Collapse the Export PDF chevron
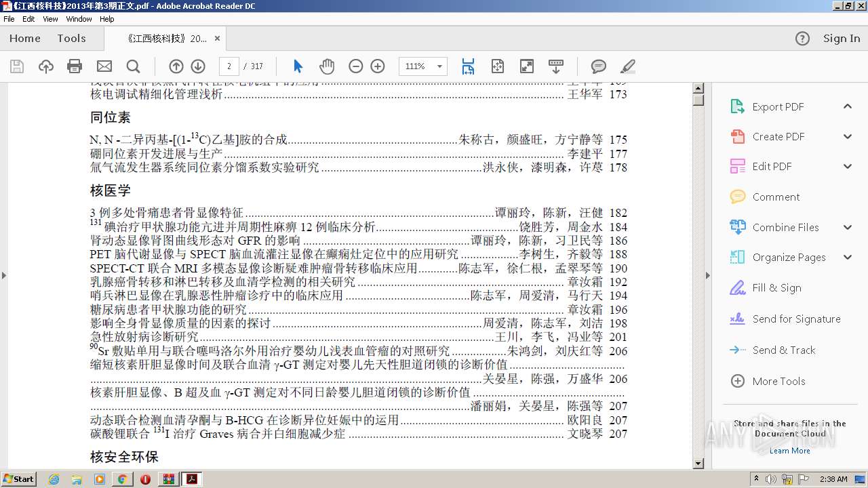868x488 pixels. pyautogui.click(x=848, y=106)
